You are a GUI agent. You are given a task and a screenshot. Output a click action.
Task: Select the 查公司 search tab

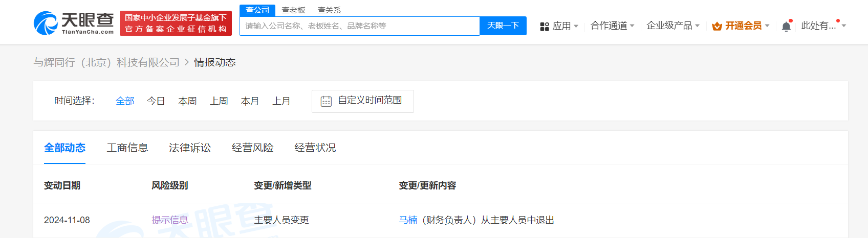pos(257,10)
